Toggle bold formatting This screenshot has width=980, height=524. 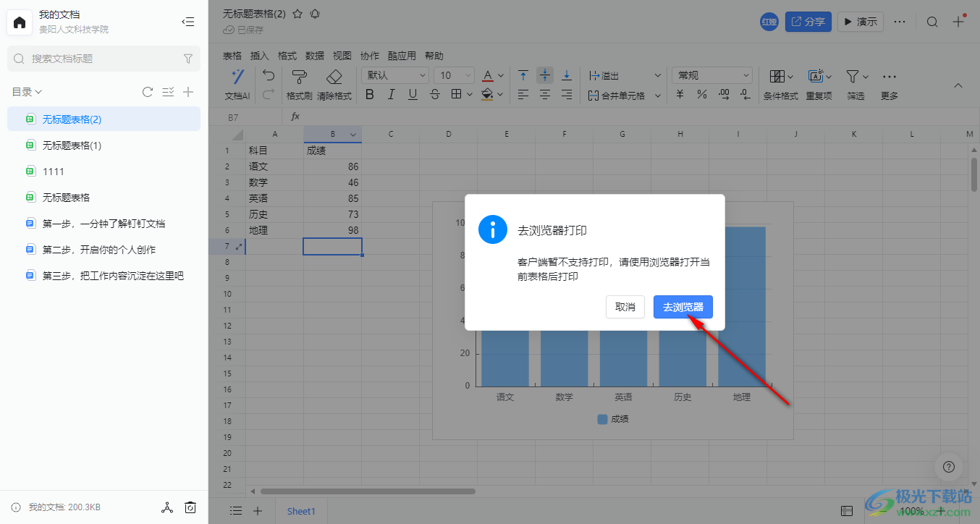tap(370, 94)
